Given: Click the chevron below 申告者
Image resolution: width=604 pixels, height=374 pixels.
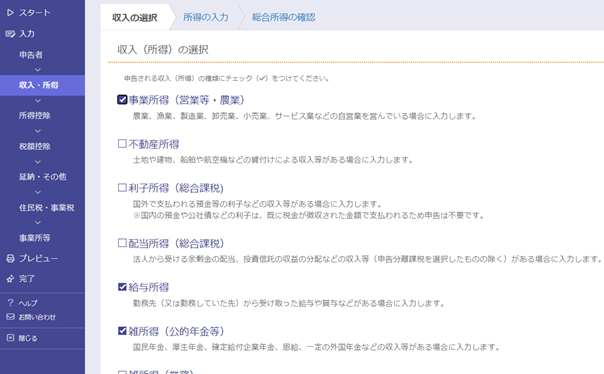Looking at the screenshot, I should point(38,70).
